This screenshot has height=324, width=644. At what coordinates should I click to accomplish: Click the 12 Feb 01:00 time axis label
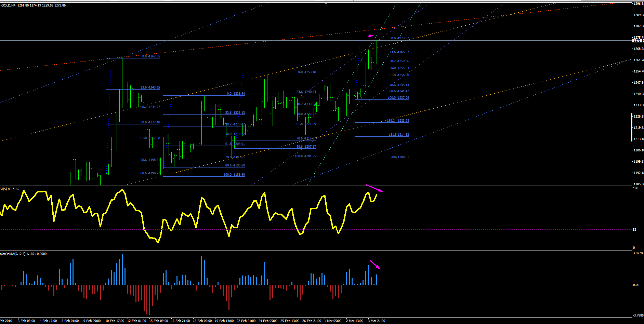pos(137,321)
